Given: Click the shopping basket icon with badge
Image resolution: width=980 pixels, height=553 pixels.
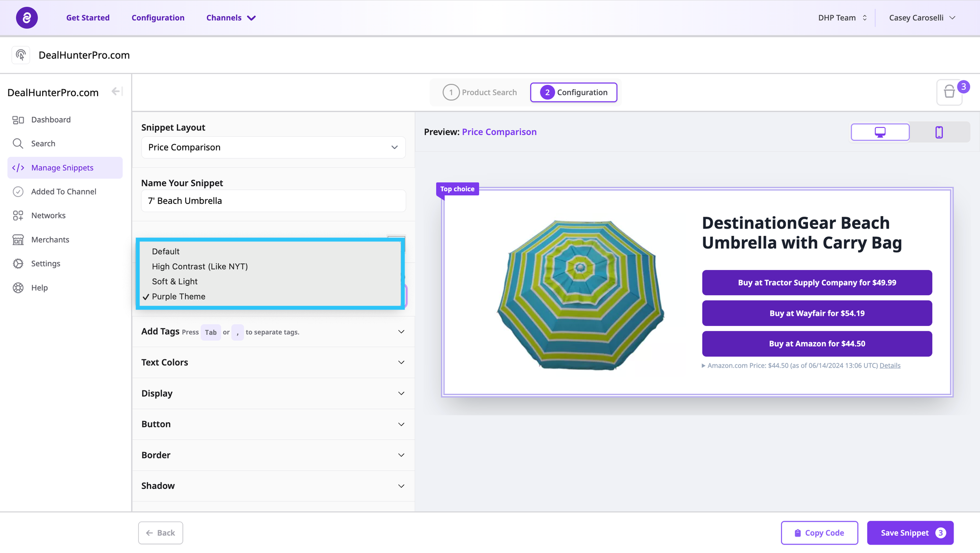Looking at the screenshot, I should pos(949,92).
